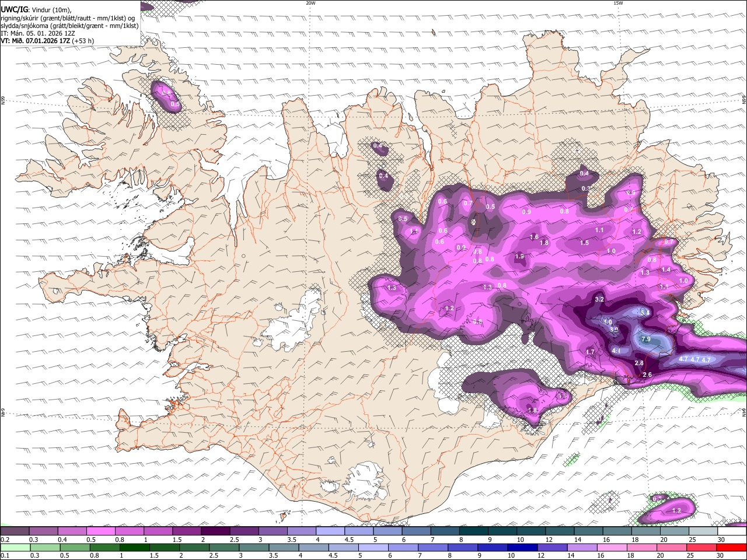Pick the top-row pale grey swatch between 25 and 30
Screen dimensions: 747x560
coord(703,531)
